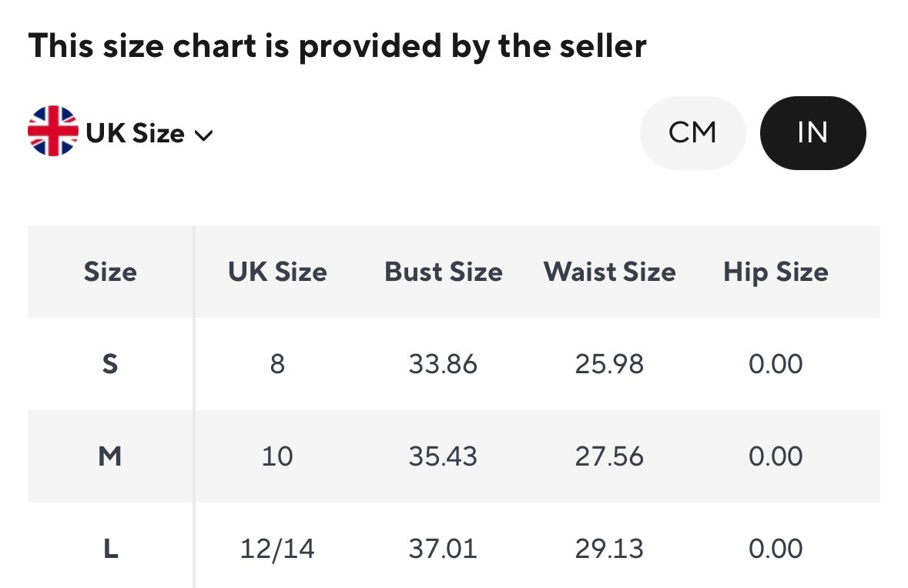Image resolution: width=908 pixels, height=588 pixels.
Task: Click bust measurement 37.01
Action: pos(443,549)
